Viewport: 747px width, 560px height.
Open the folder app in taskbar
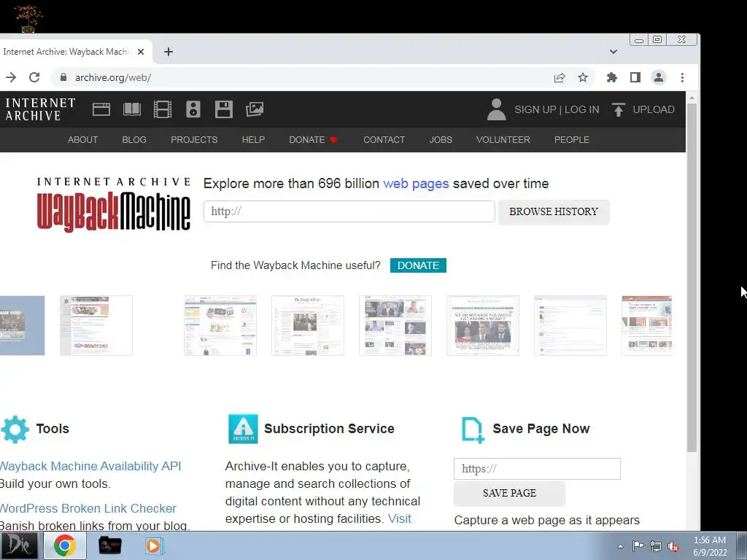pos(109,545)
